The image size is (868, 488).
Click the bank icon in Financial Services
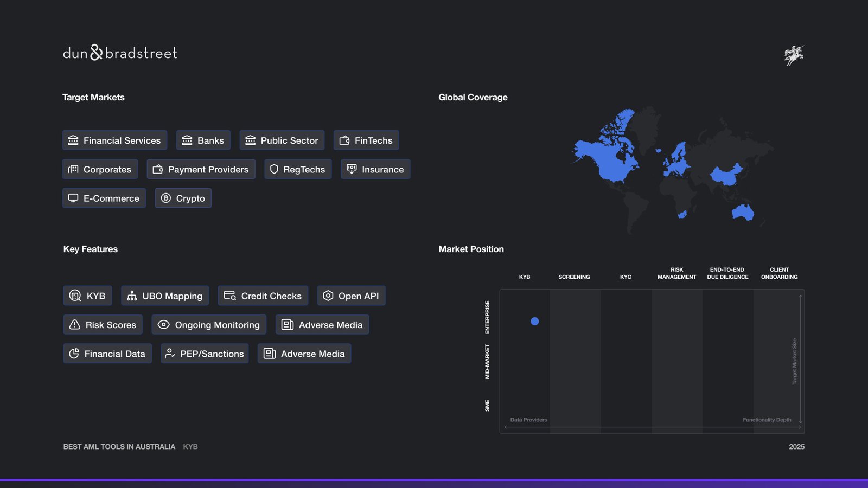[73, 140]
